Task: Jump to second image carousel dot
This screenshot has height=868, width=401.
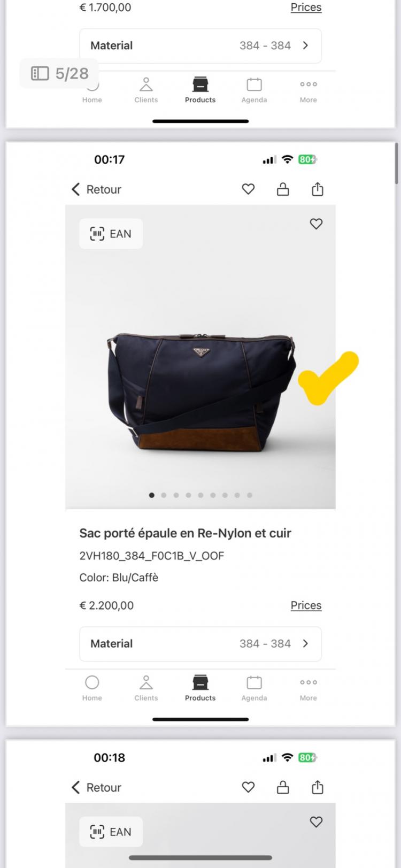Action: click(164, 495)
